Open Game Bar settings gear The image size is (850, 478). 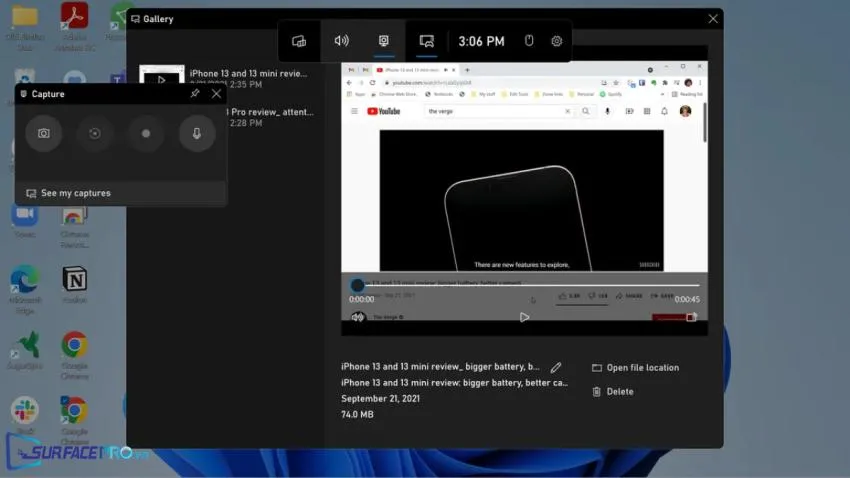557,41
